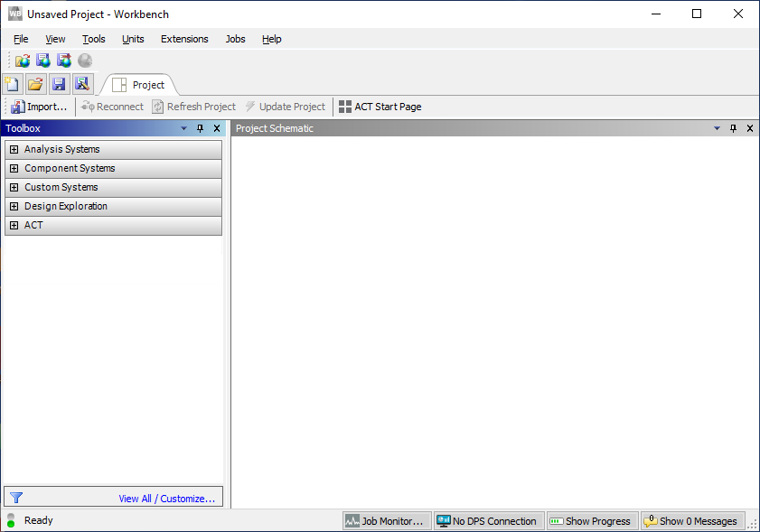Open a project using the folder icon
Screen dimensions: 760x532
(x=35, y=84)
